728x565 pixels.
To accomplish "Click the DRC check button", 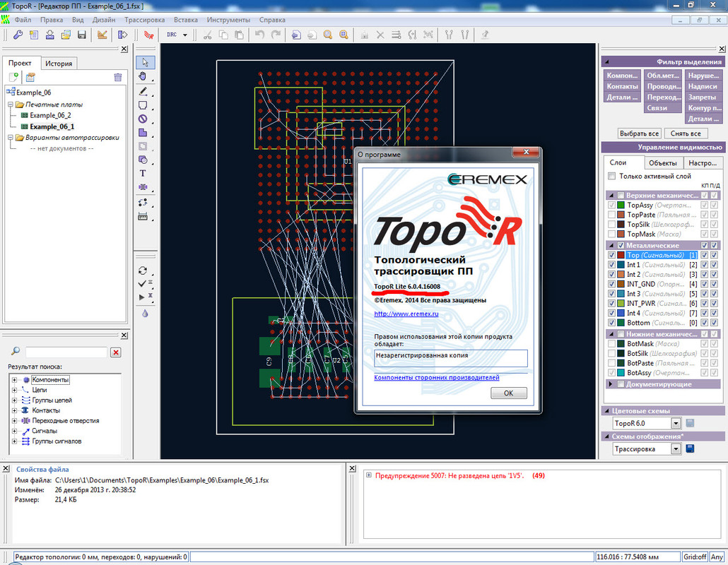I will pos(172,35).
